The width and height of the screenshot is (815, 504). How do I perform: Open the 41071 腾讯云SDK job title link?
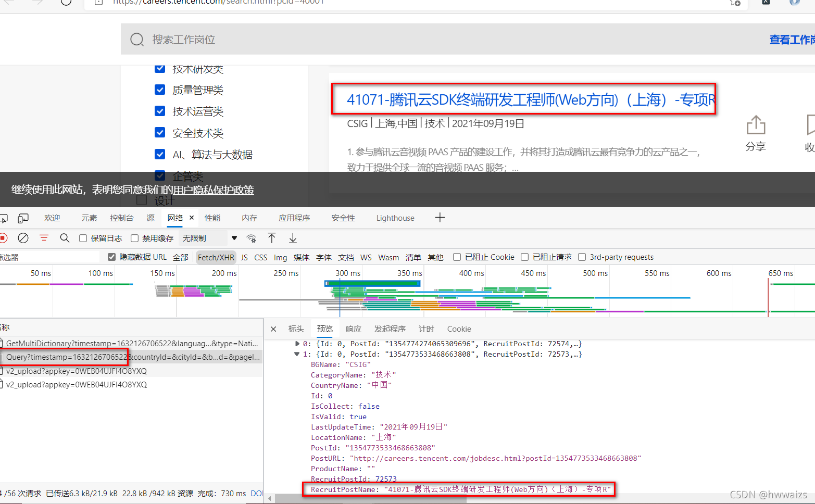tap(531, 99)
